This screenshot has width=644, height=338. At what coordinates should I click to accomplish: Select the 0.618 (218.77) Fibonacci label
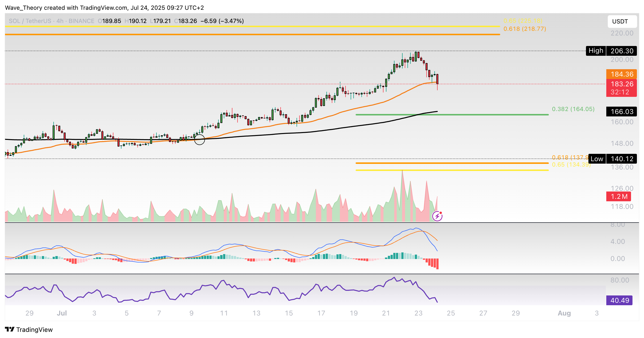pyautogui.click(x=525, y=29)
